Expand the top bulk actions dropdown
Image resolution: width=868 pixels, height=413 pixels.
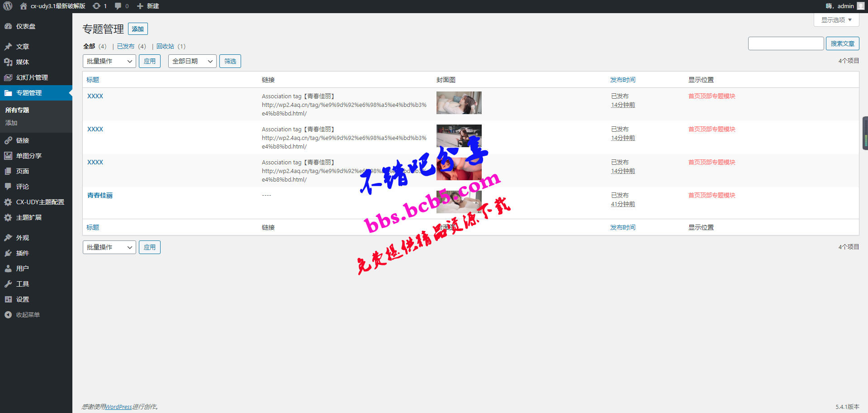[109, 61]
